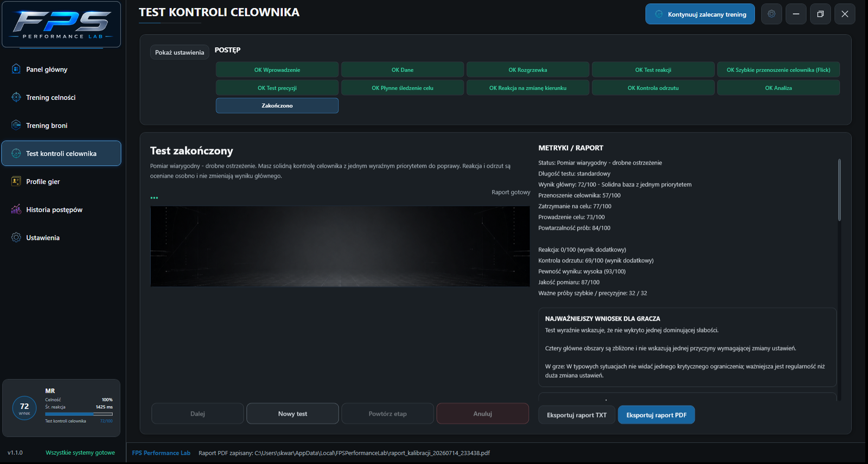The image size is (868, 464).
Task: Click the FPS Performance Lab logo
Action: (61, 24)
